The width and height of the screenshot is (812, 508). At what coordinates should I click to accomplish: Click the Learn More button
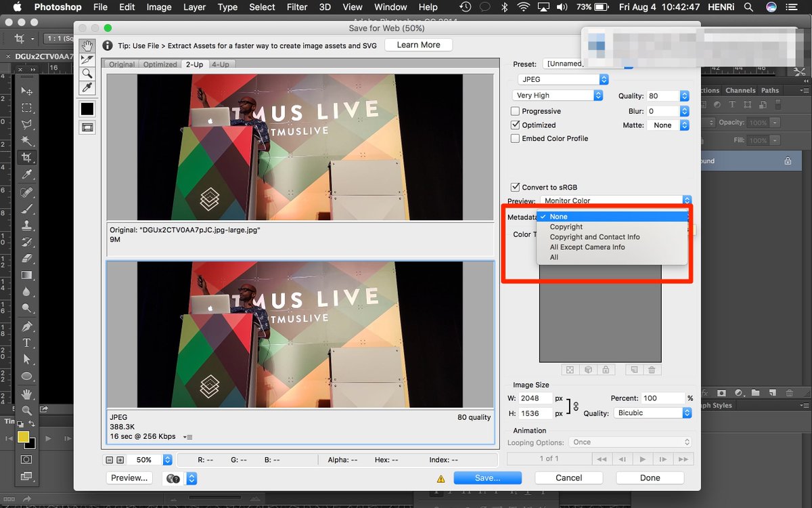coord(418,44)
